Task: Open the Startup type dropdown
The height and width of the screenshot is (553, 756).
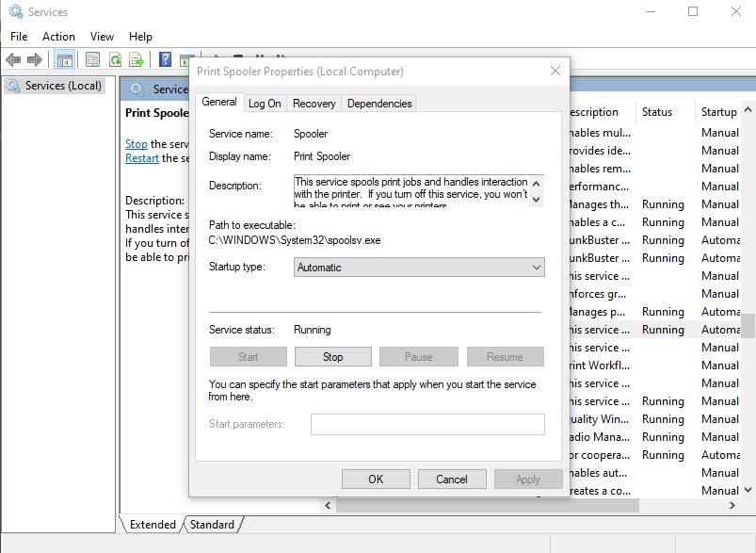Action: pyautogui.click(x=419, y=267)
